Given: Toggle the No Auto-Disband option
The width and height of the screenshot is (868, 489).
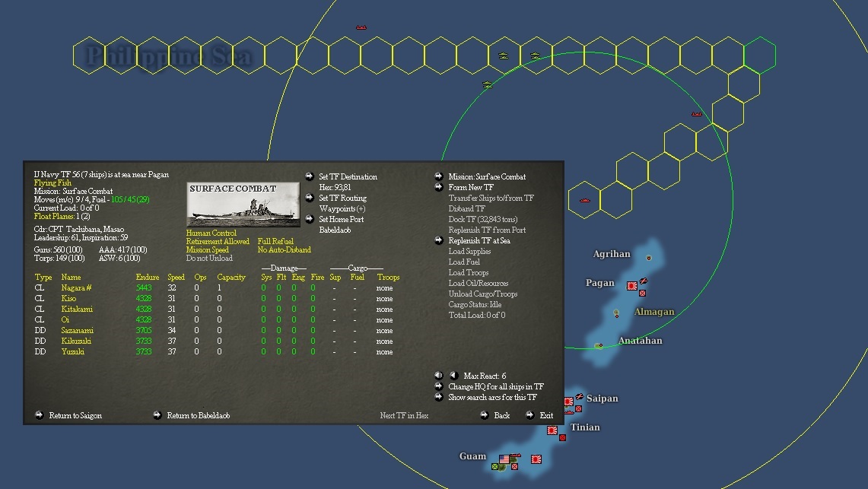Looking at the screenshot, I should click(x=284, y=249).
